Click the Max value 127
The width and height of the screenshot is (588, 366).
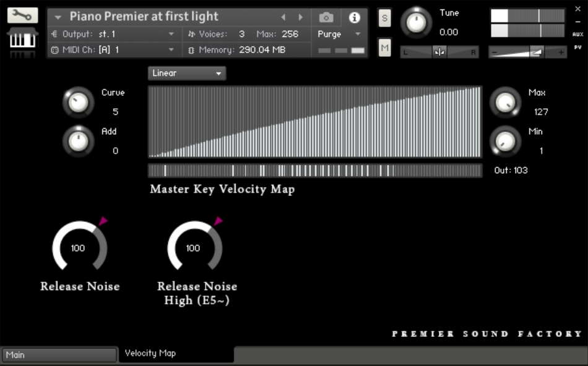point(541,112)
